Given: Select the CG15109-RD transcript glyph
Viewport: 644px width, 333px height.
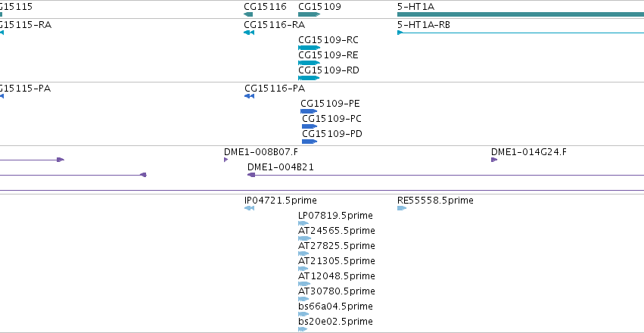Looking at the screenshot, I should pos(310,78).
